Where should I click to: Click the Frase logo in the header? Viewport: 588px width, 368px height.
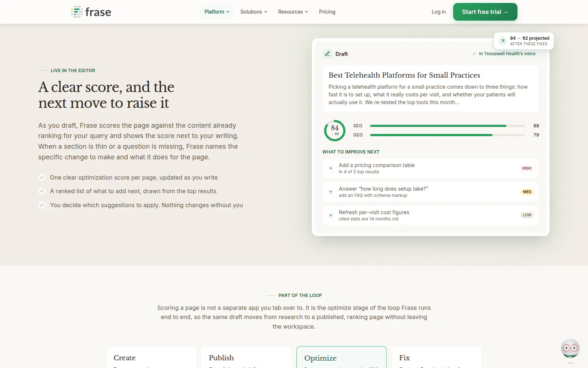pyautogui.click(x=91, y=12)
